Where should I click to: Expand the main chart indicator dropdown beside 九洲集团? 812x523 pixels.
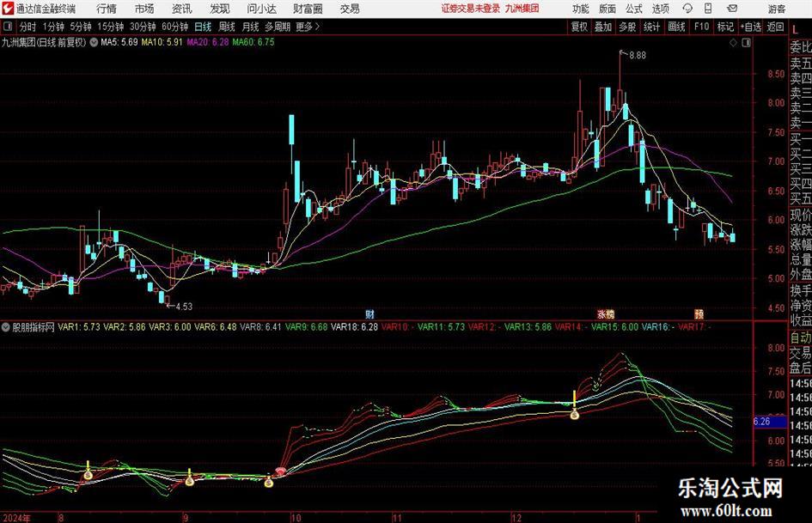click(x=94, y=42)
